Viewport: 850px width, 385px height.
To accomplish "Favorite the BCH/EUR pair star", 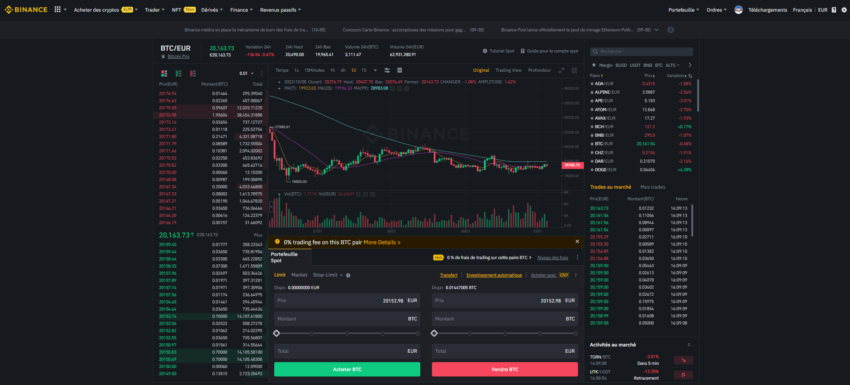I will click(x=592, y=126).
